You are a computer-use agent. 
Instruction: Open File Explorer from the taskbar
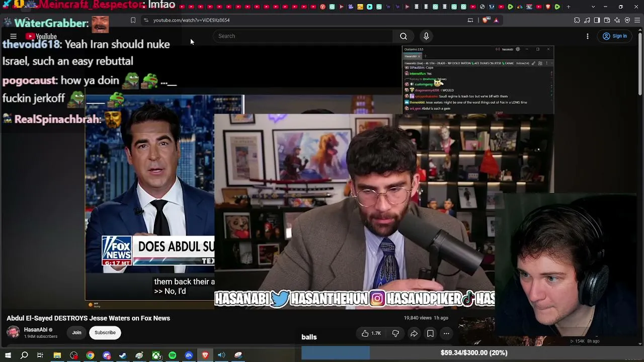[x=57, y=355]
